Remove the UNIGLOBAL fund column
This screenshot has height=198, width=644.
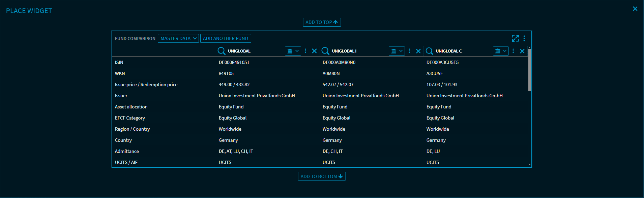coord(314,51)
